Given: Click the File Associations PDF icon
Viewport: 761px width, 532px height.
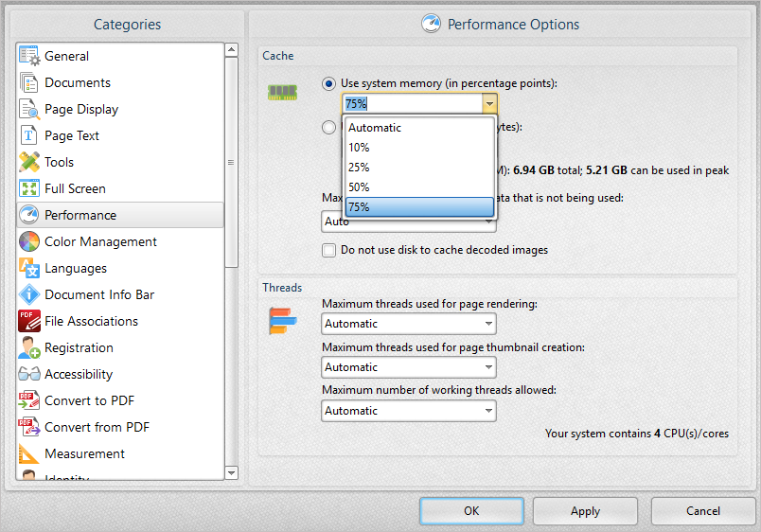Looking at the screenshot, I should [28, 321].
